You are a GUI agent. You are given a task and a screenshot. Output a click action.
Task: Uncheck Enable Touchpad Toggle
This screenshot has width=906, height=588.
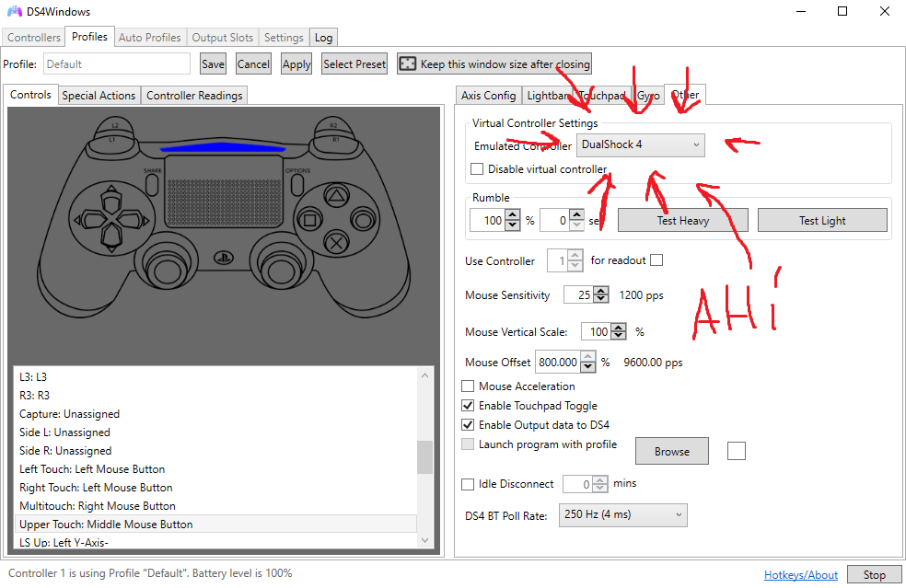pos(468,406)
